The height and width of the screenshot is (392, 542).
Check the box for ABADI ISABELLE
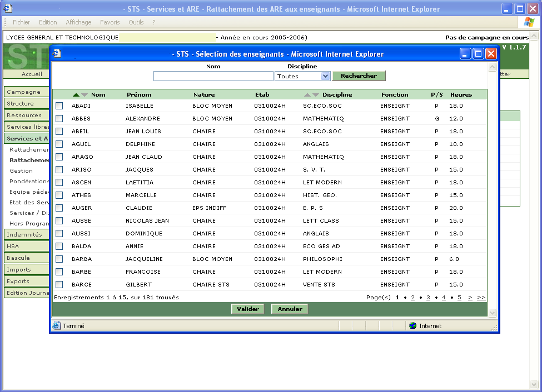[x=59, y=105]
